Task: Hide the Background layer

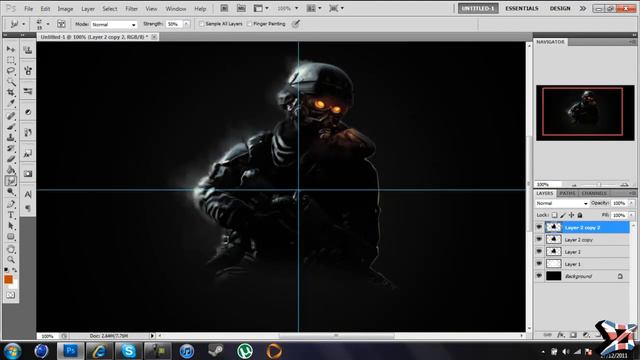Action: 539,276
